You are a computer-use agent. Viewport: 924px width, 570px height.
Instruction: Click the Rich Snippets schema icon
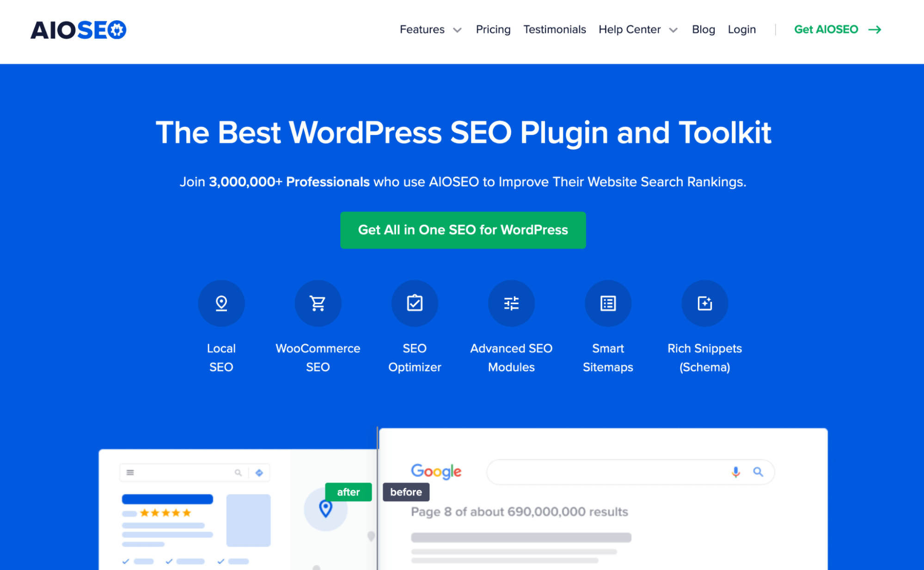[x=704, y=303]
